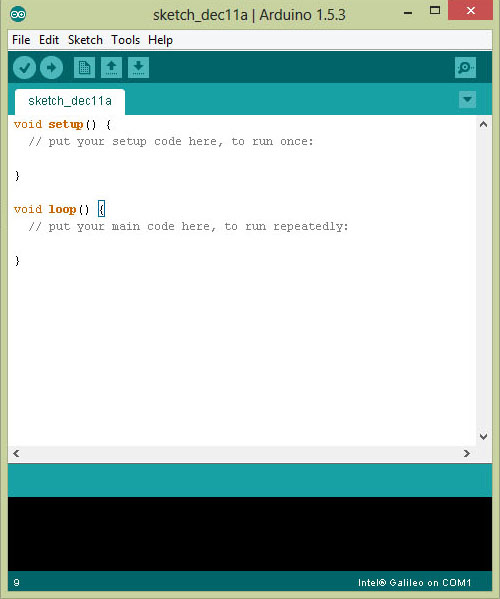Click the horizontal scroll right arrow

pyautogui.click(x=467, y=453)
